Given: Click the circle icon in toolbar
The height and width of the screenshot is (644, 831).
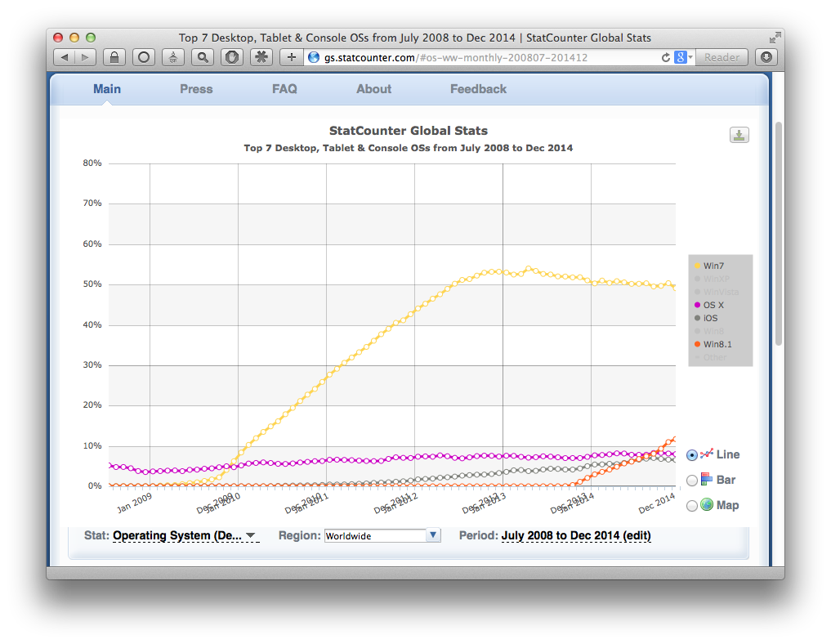Looking at the screenshot, I should 144,57.
